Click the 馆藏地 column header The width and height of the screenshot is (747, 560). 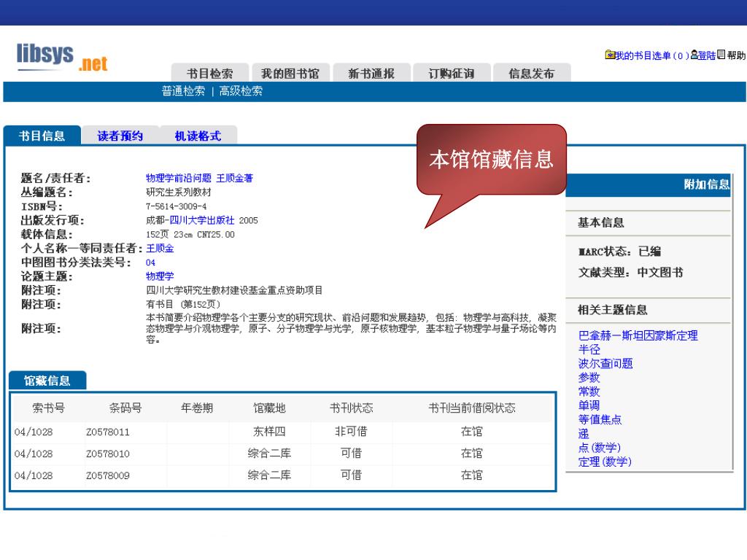click(x=270, y=408)
